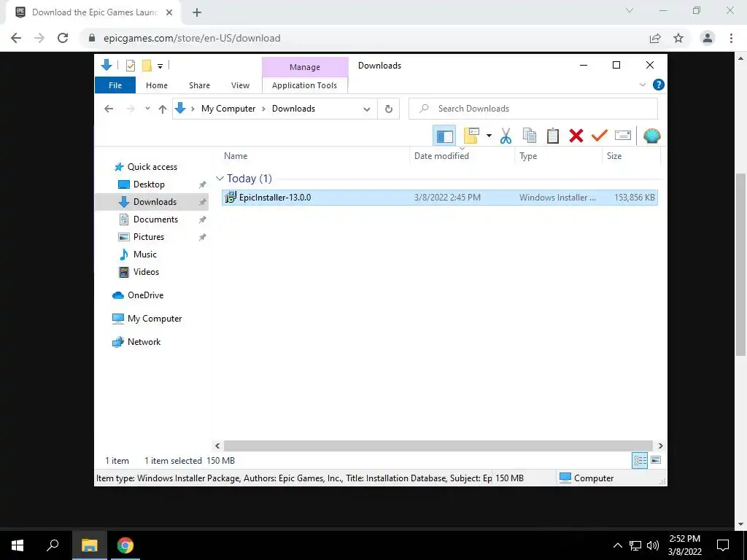Click the Properties checkmark icon in title bar
The image size is (747, 560).
point(130,66)
